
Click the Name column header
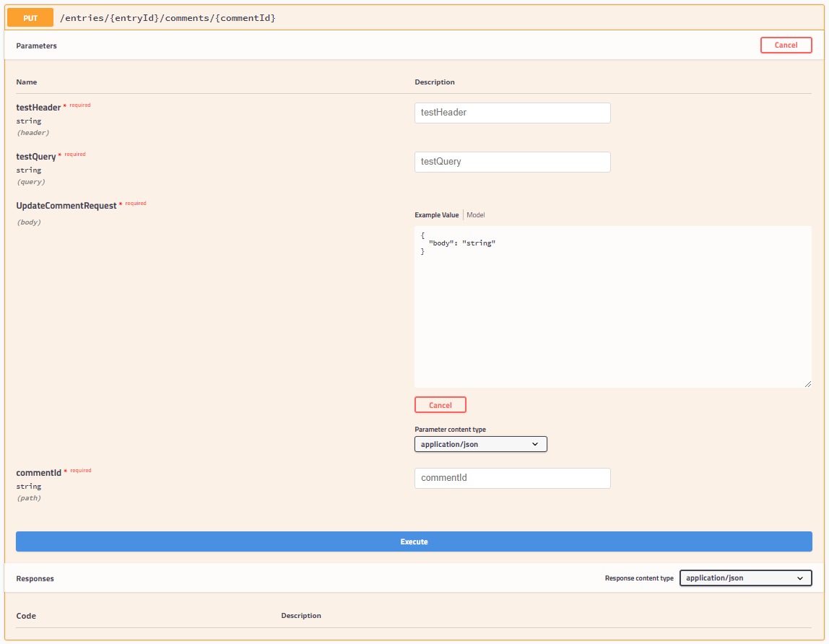point(27,82)
